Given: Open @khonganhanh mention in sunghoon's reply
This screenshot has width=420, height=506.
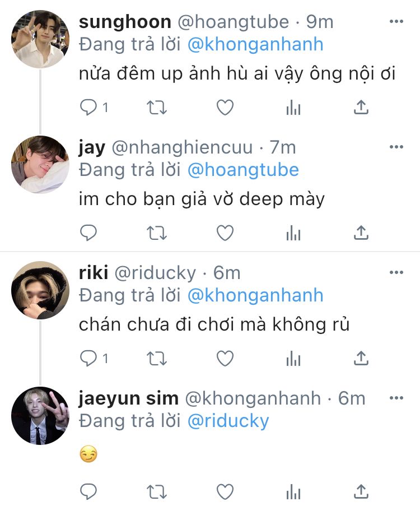Looking at the screenshot, I should [x=255, y=44].
